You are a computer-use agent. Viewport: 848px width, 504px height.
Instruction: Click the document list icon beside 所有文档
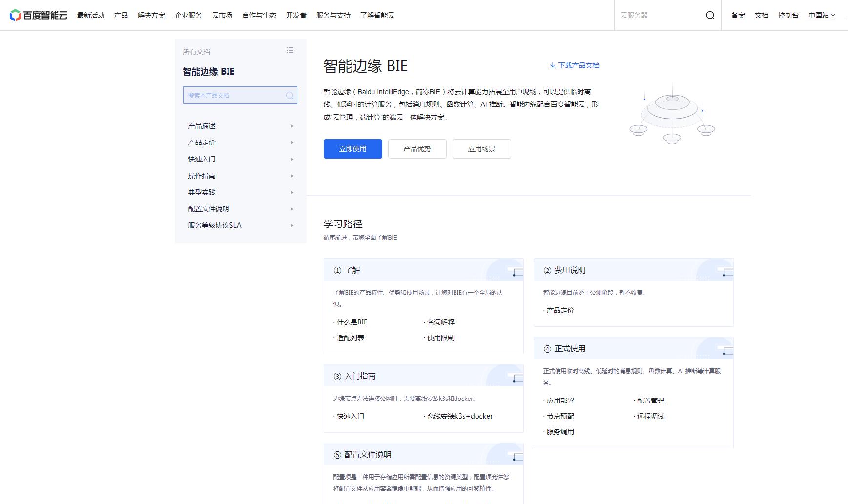(290, 51)
